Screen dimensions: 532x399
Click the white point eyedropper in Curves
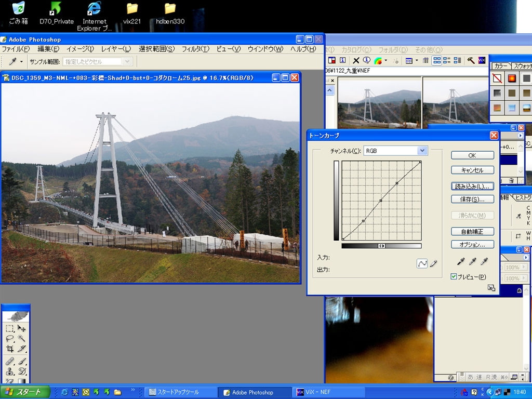(484, 262)
